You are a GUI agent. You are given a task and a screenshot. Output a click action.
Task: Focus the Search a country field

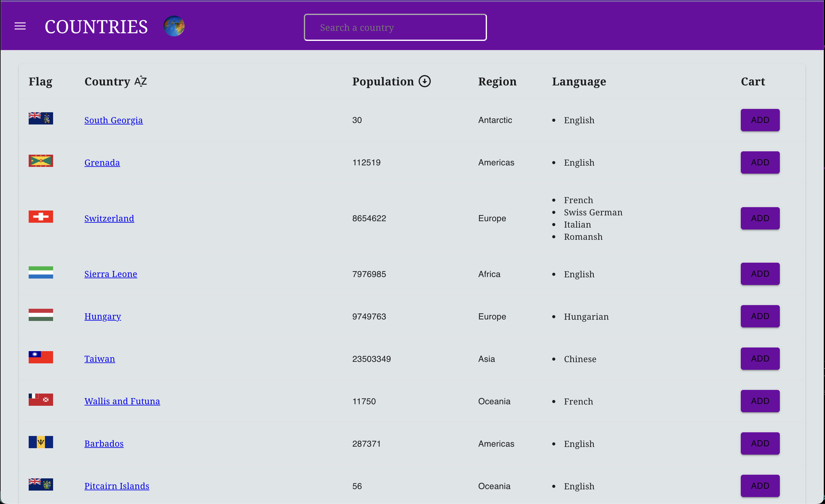coord(395,27)
